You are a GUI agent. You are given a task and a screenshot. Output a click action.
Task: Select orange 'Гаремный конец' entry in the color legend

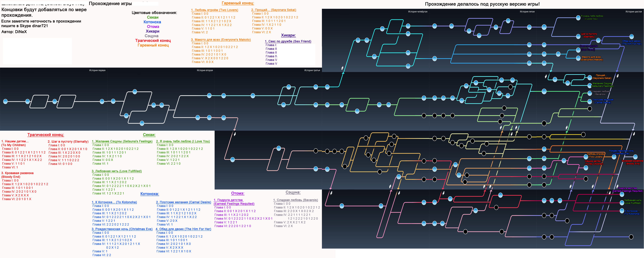pyautogui.click(x=153, y=45)
